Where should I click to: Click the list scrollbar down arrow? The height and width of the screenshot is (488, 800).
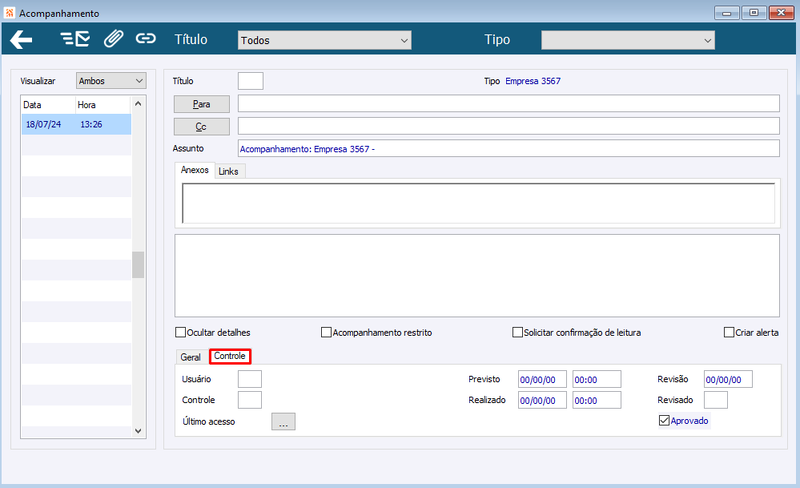click(x=138, y=431)
